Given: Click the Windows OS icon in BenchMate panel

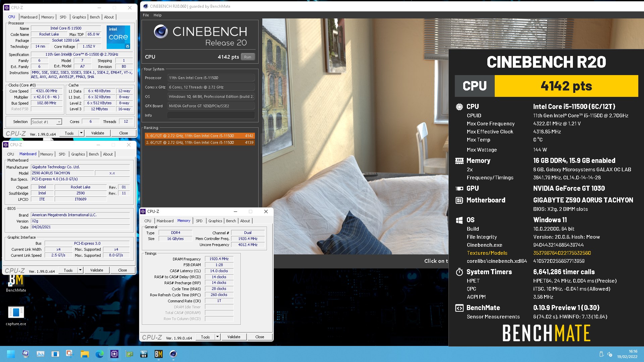Looking at the screenshot, I should pyautogui.click(x=459, y=220).
